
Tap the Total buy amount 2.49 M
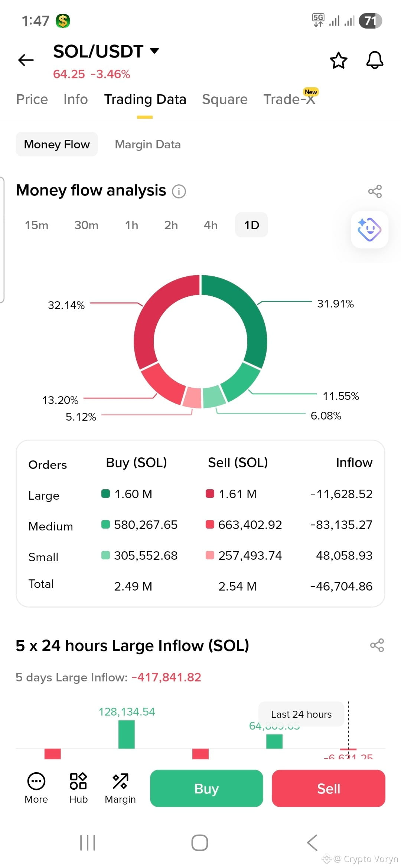(x=133, y=586)
